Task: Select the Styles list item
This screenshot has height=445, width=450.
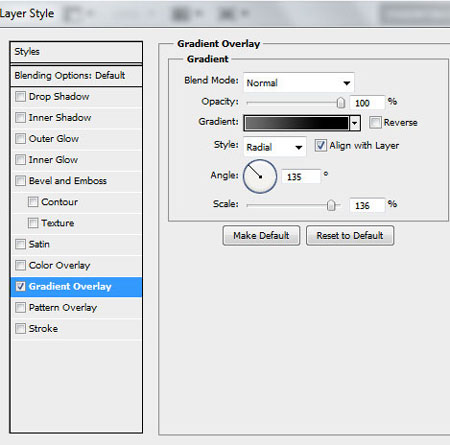Action: [76, 52]
